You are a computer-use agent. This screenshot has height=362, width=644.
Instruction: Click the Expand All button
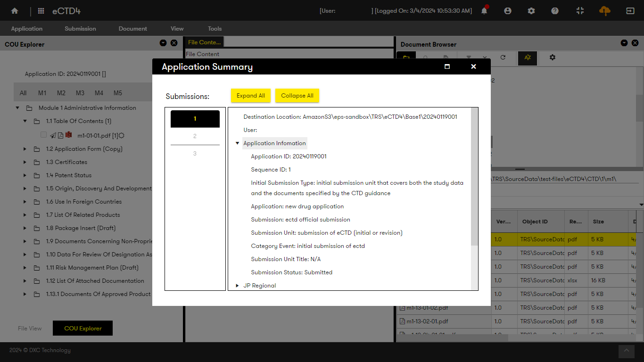251,96
